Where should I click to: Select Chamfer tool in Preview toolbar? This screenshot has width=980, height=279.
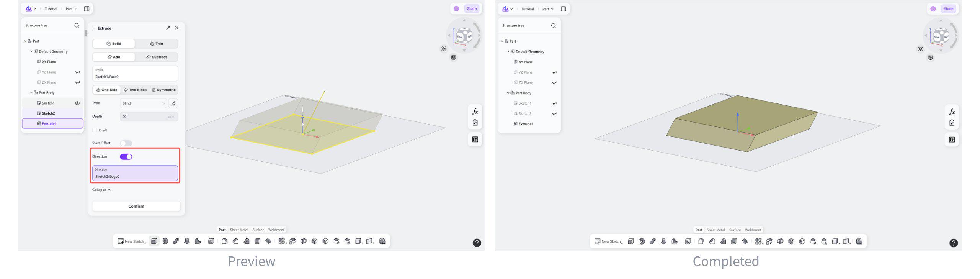click(x=236, y=241)
